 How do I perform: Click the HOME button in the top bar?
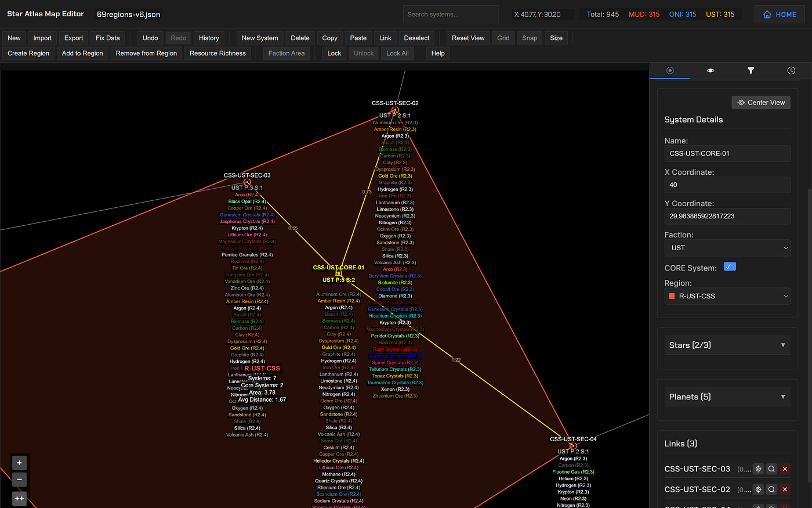(779, 14)
